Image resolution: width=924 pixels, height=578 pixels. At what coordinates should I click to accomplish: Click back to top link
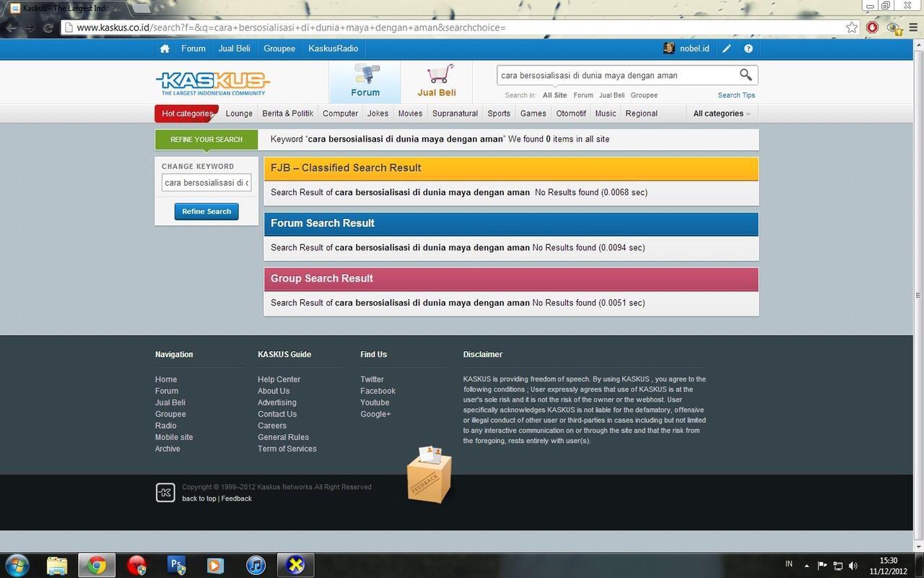click(x=199, y=499)
